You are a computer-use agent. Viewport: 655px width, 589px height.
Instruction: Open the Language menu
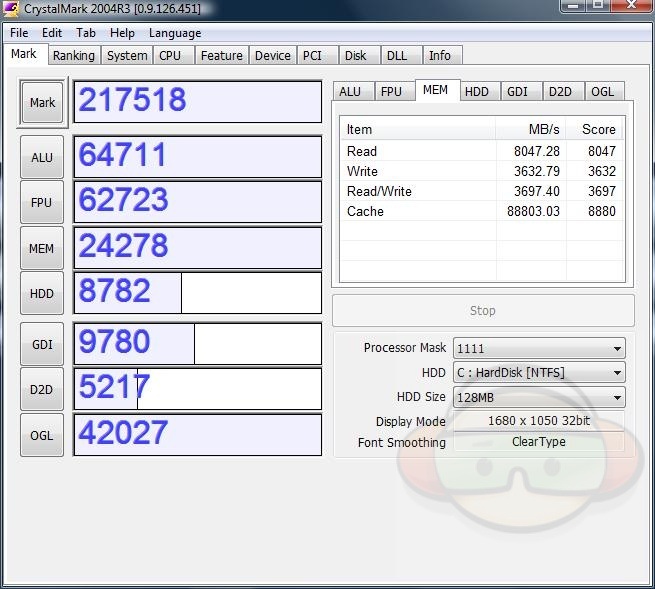click(175, 33)
